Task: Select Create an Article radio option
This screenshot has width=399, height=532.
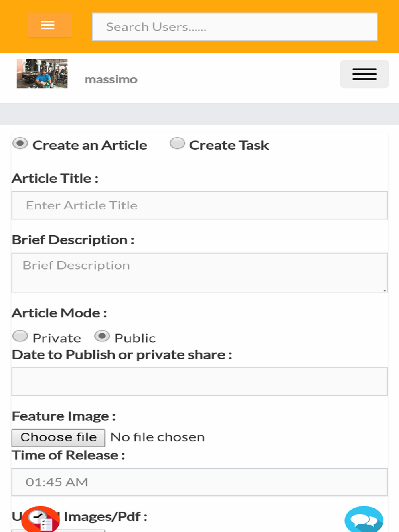Action: [20, 143]
